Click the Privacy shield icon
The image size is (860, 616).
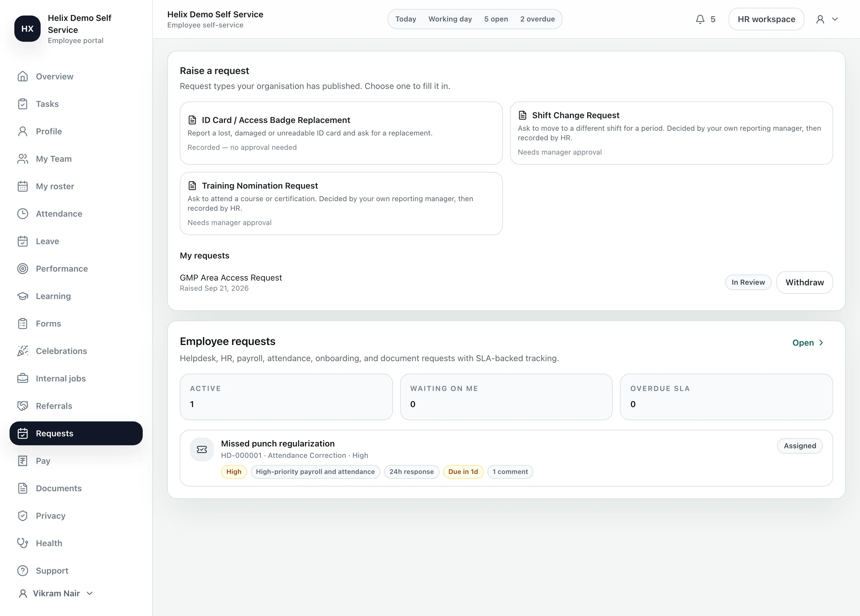pos(23,516)
